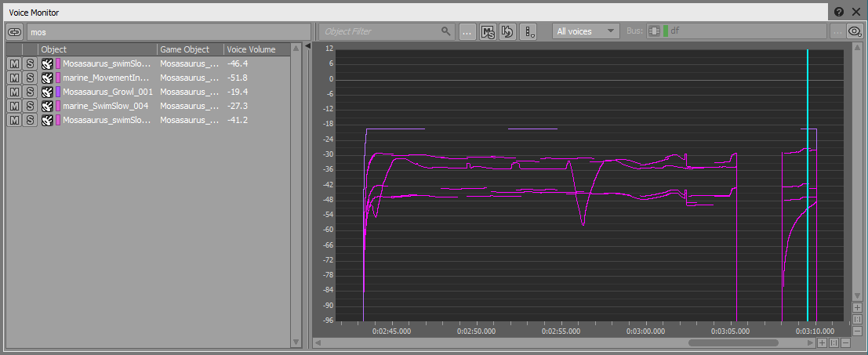Click the voice volume value -46.4
Viewport: 868px width, 355px height.
point(237,63)
